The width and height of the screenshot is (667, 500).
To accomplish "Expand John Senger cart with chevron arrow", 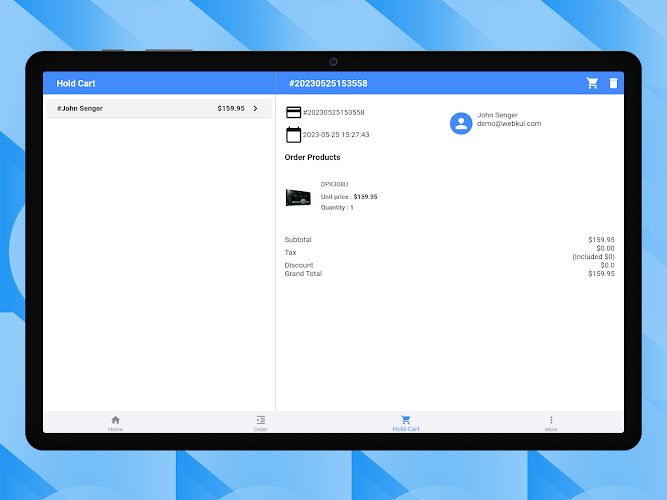I will (255, 108).
